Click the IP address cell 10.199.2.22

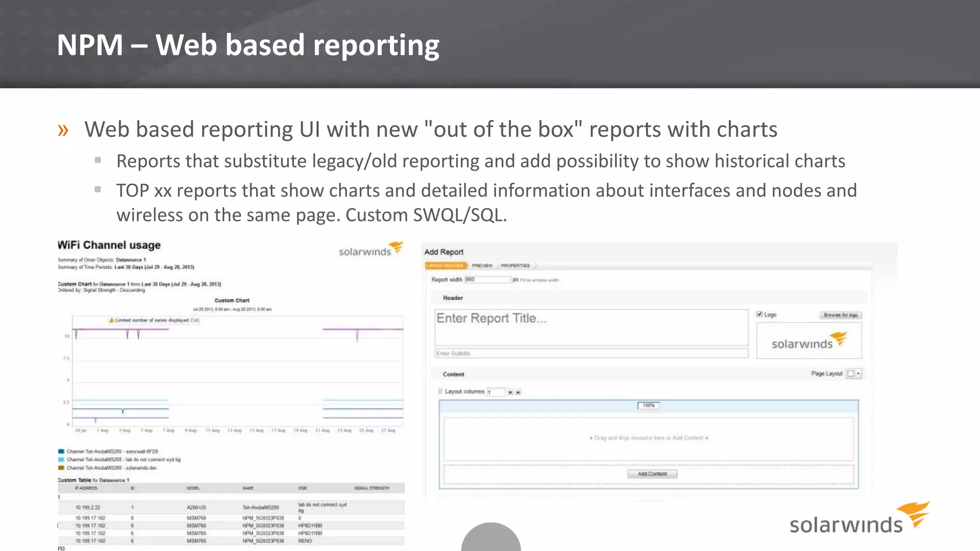point(88,507)
